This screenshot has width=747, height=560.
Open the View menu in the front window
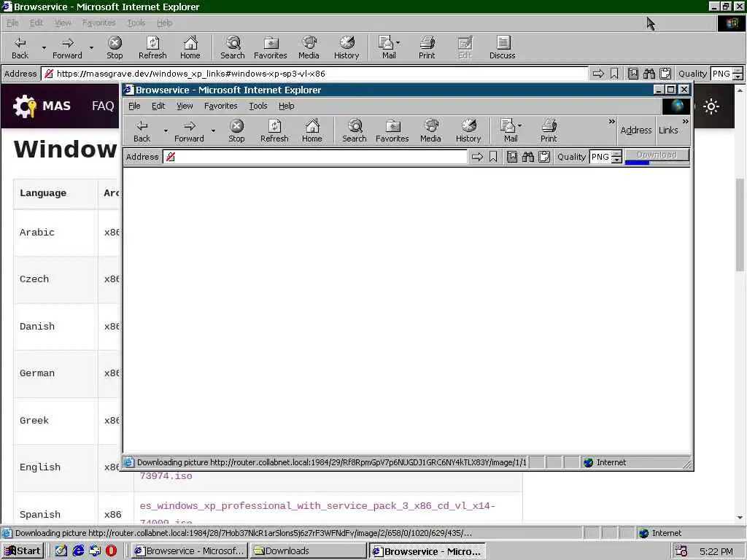pyautogui.click(x=185, y=106)
